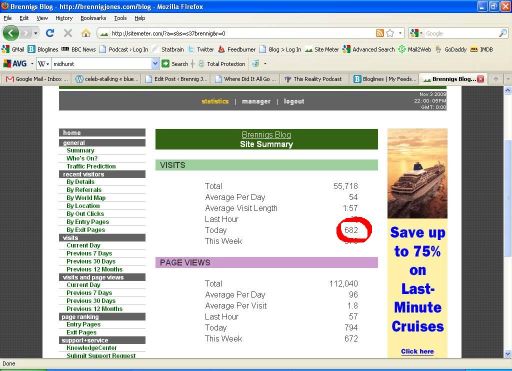
Task: Open the IMDB bookmark
Action: (482, 49)
